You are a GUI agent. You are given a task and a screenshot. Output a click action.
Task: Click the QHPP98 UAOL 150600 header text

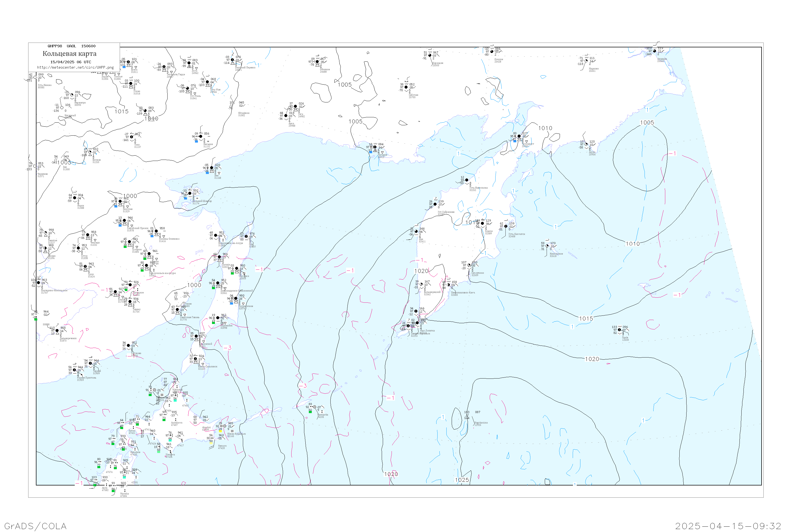click(x=72, y=46)
